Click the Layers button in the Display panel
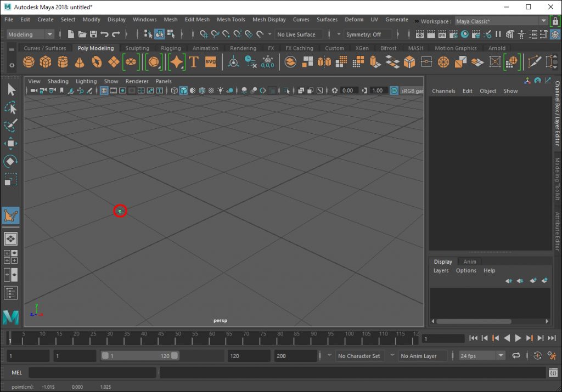 coord(441,270)
